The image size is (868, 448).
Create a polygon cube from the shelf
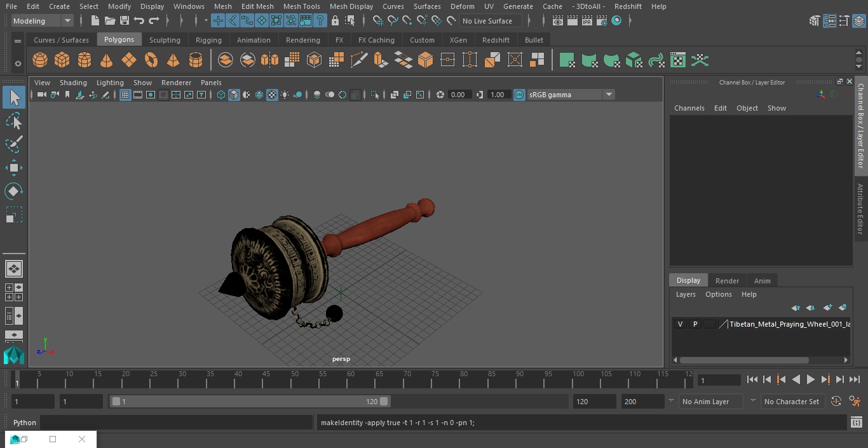tap(62, 60)
